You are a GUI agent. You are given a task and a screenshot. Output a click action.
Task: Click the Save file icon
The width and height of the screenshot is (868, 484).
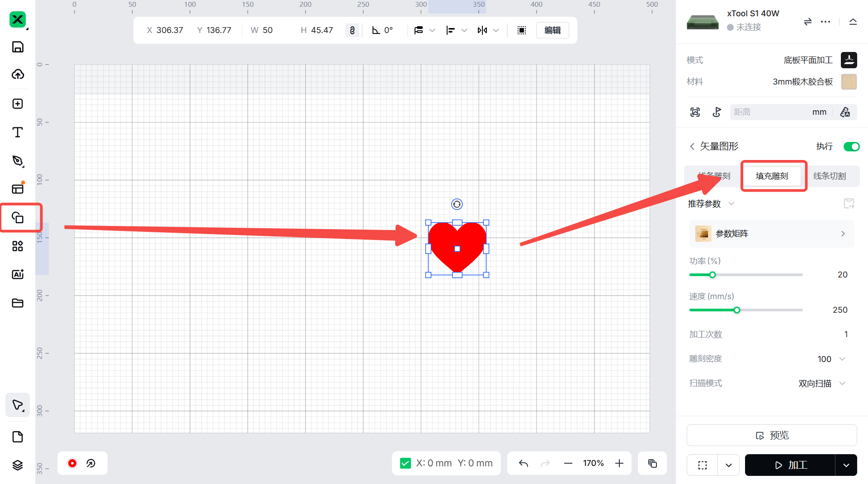(x=18, y=47)
